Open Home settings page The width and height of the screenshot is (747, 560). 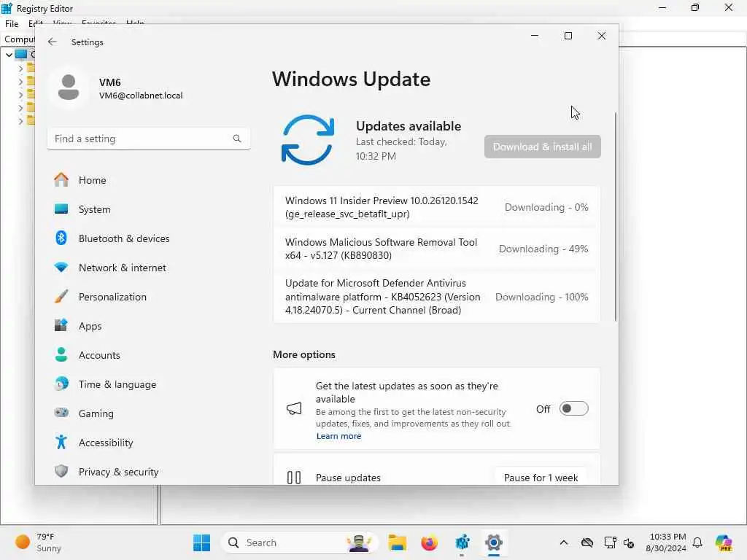tap(92, 180)
